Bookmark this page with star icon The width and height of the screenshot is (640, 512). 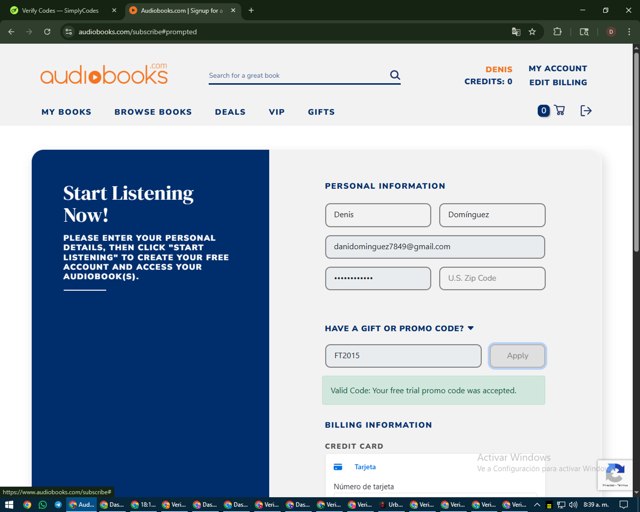[532, 31]
